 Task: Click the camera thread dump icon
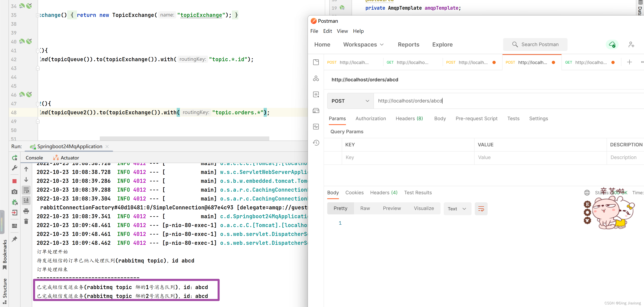14,192
